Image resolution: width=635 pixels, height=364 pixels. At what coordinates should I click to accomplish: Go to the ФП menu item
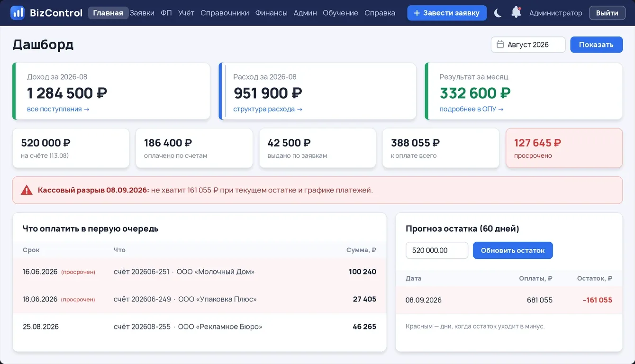(x=166, y=13)
